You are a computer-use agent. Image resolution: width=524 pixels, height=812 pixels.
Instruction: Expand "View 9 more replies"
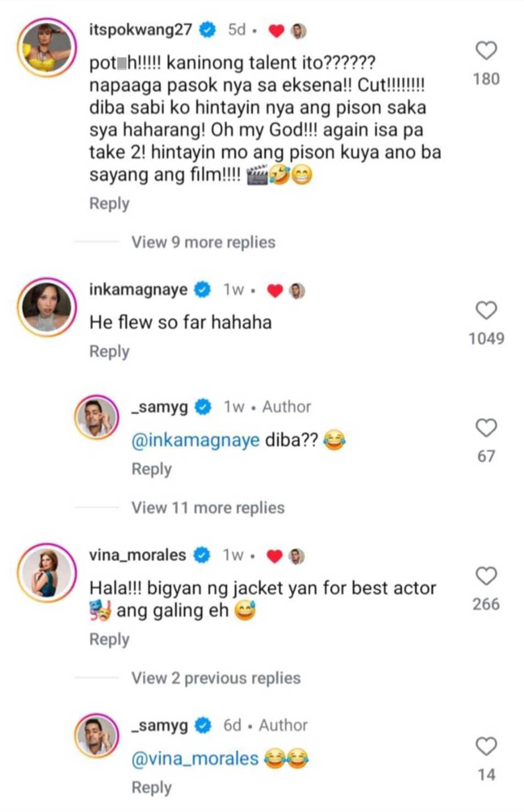(x=203, y=242)
